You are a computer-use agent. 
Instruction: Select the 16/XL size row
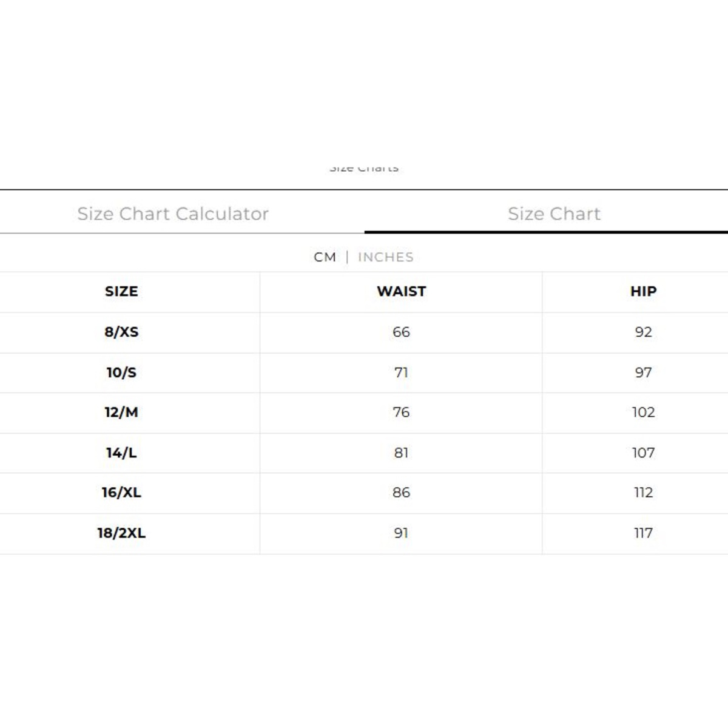364,493
